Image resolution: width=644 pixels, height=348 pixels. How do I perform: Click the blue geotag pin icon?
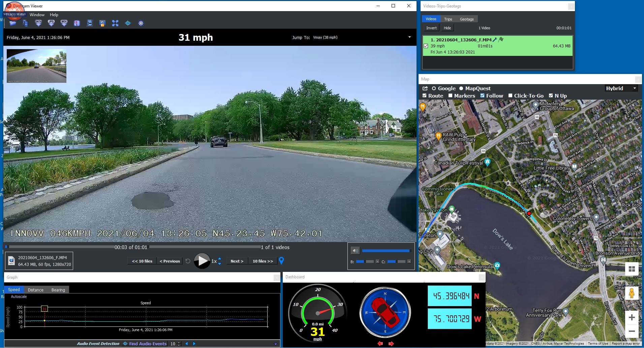point(281,260)
